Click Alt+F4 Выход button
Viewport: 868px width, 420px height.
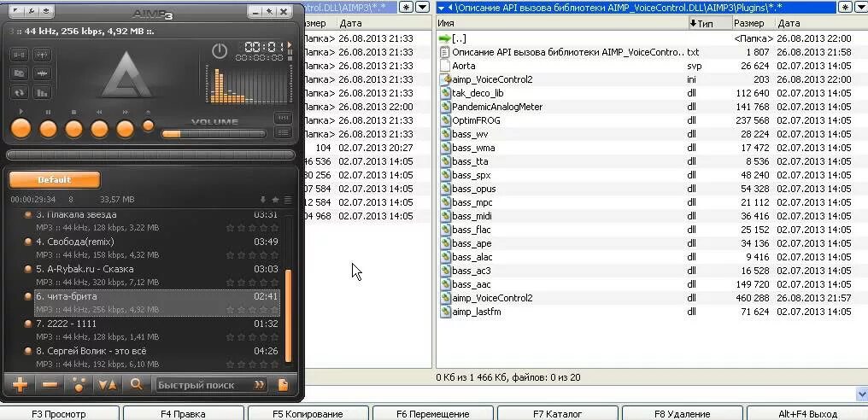tap(807, 413)
